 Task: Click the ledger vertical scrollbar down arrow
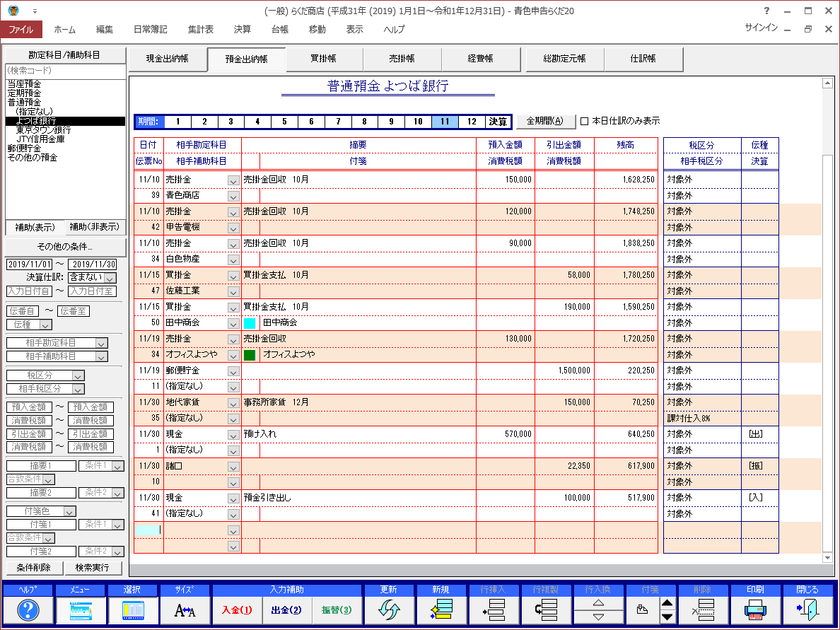point(828,558)
